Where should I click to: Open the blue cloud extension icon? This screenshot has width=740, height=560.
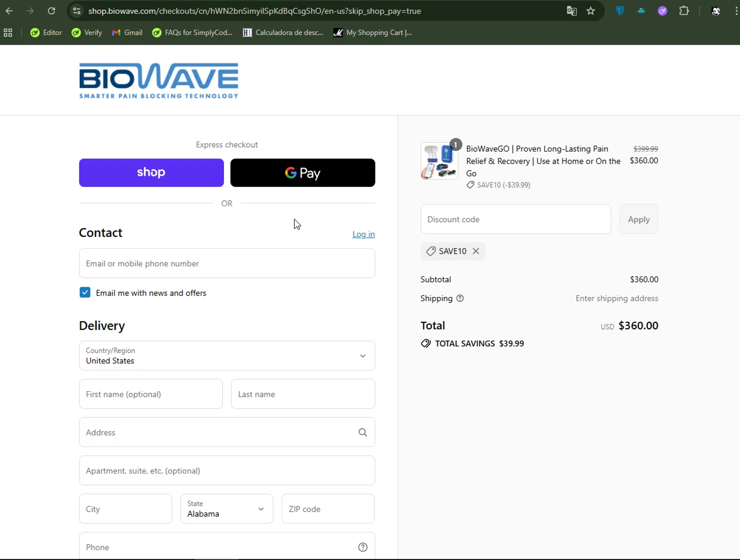(x=641, y=11)
